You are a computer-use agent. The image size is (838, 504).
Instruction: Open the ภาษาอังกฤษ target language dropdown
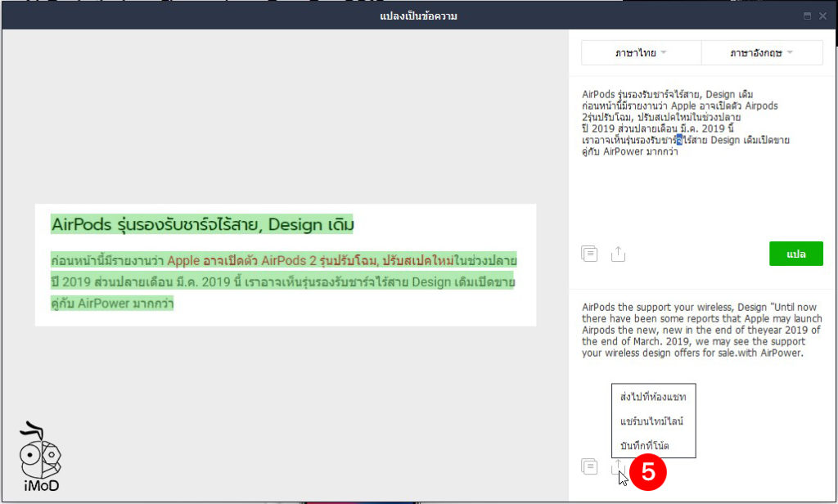coord(761,52)
